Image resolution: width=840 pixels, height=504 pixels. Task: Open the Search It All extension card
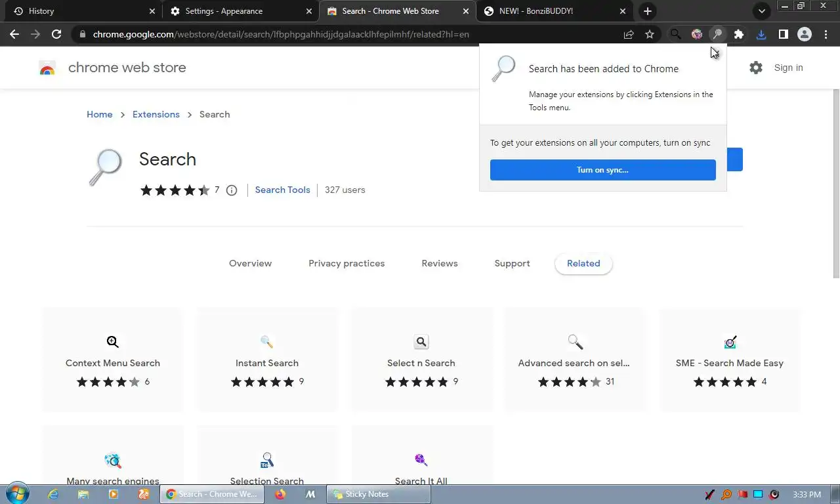[x=421, y=455]
